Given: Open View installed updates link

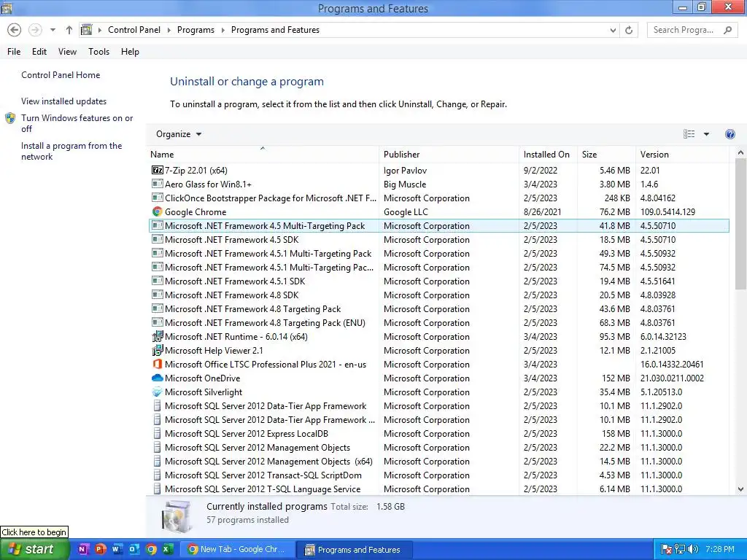Looking at the screenshot, I should tap(64, 101).
